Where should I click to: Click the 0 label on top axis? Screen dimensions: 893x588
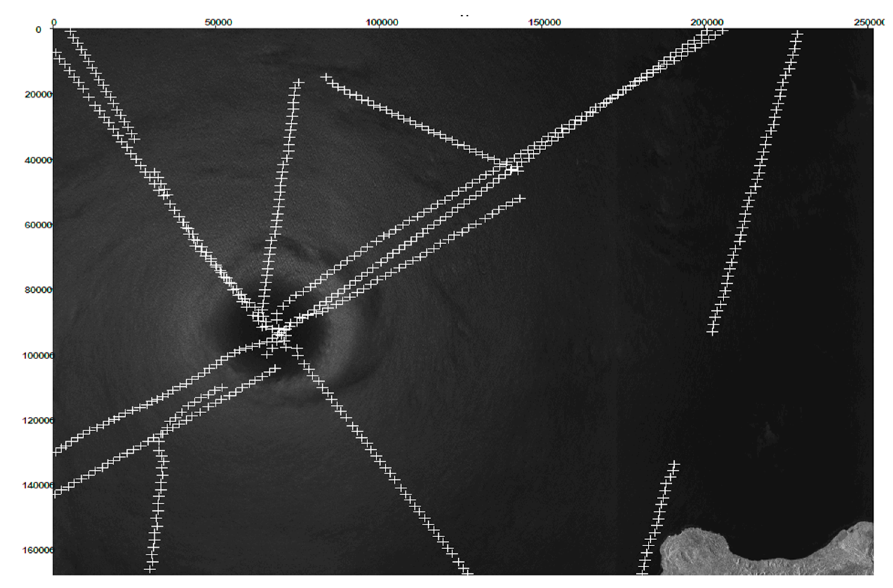point(54,23)
